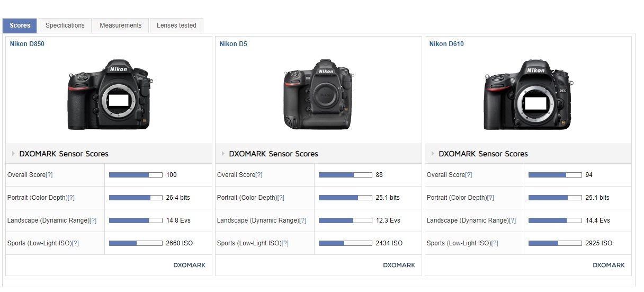Open Landscape Dynamic Range help [?] for D610
Screen dimensions: 644x292
(x=512, y=220)
